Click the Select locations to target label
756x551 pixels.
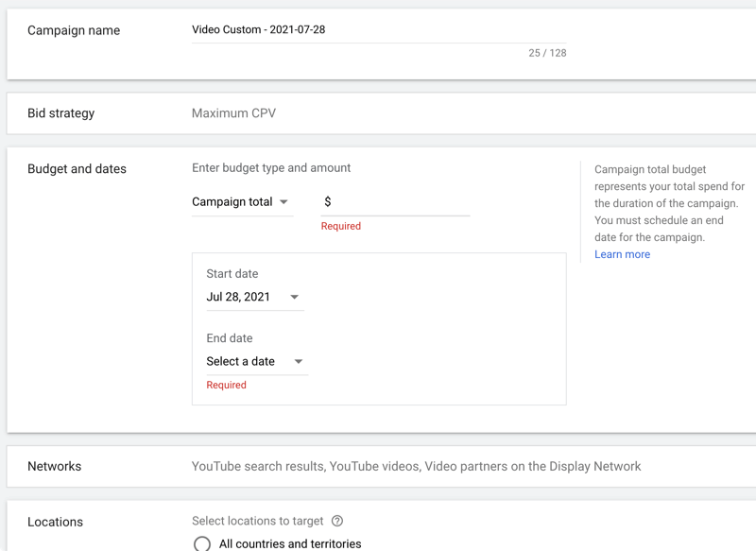257,521
